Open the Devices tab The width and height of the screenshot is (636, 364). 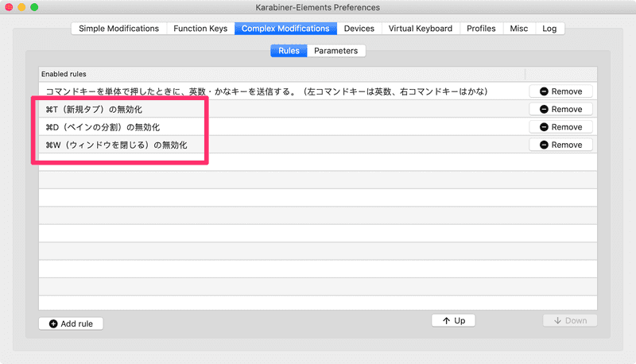(x=359, y=29)
